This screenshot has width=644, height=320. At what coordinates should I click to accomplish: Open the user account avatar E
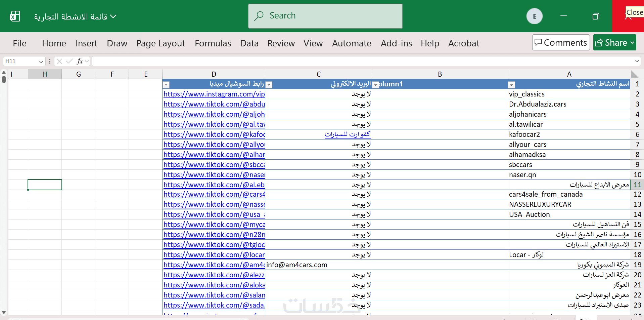[535, 16]
